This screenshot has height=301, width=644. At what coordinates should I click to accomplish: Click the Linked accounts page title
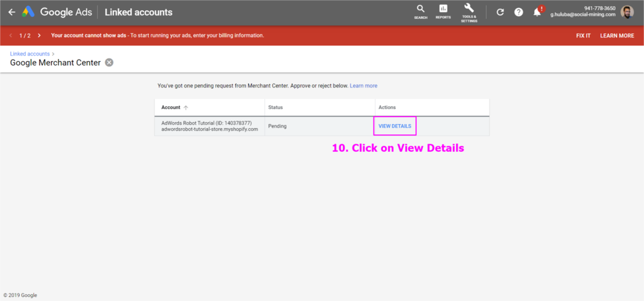[138, 12]
